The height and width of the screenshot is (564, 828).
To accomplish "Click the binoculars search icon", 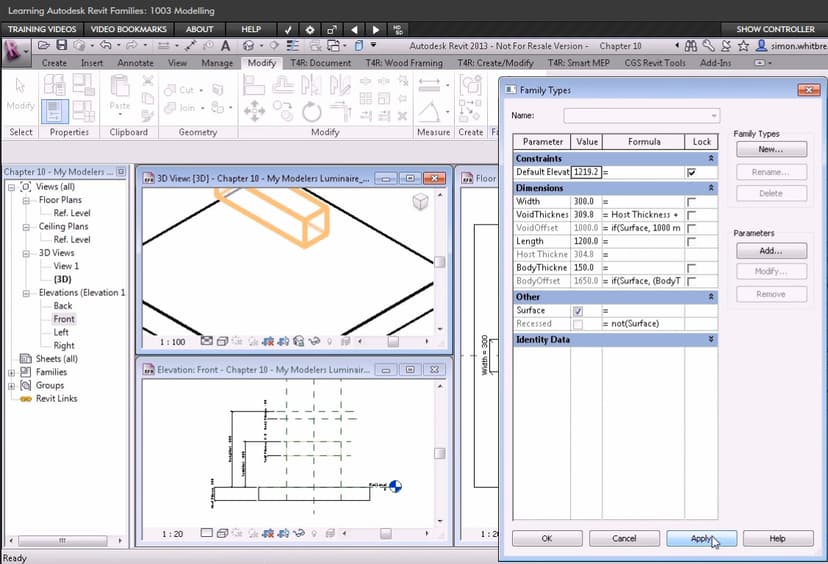I will [x=691, y=46].
